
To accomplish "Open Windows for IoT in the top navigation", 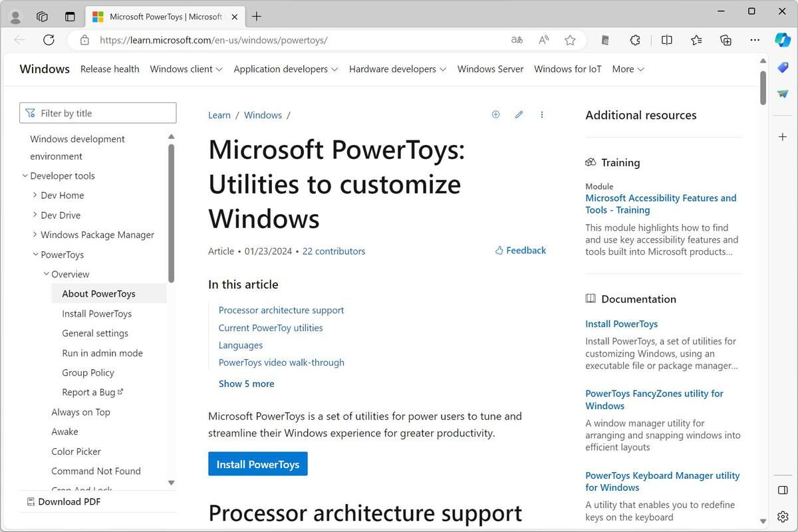I will pyautogui.click(x=567, y=69).
